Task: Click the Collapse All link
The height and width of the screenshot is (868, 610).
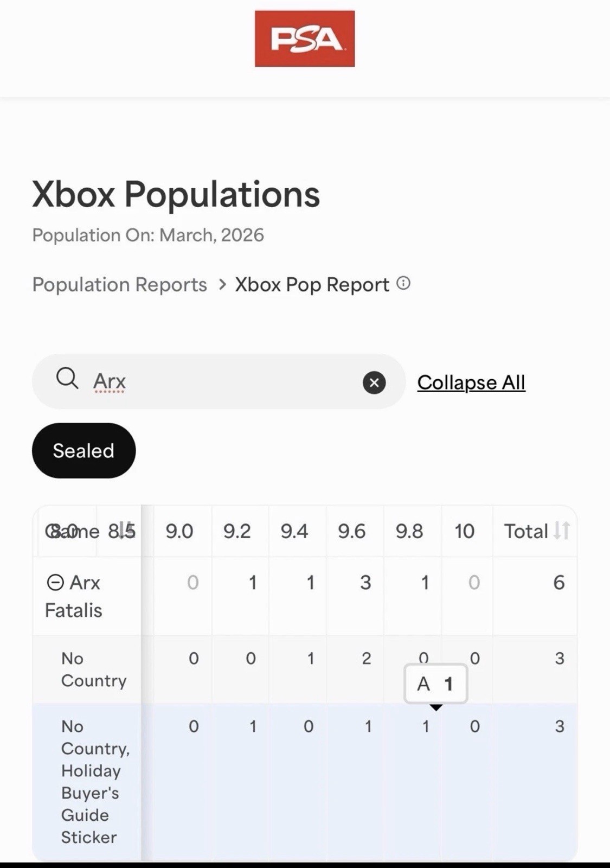Action: [x=471, y=382]
